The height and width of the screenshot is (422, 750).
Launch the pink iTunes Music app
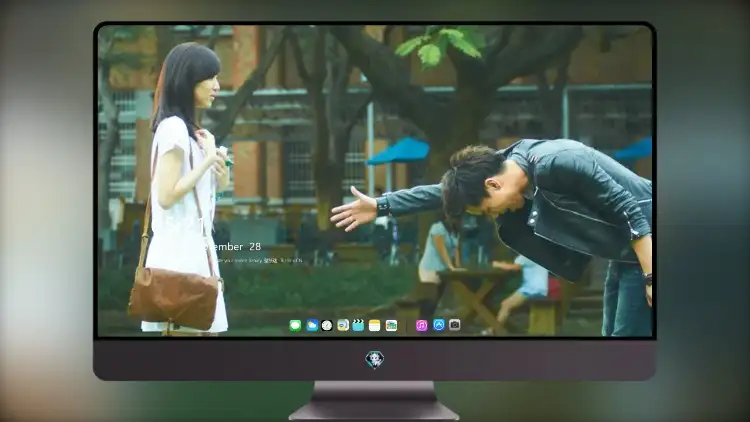[421, 326]
